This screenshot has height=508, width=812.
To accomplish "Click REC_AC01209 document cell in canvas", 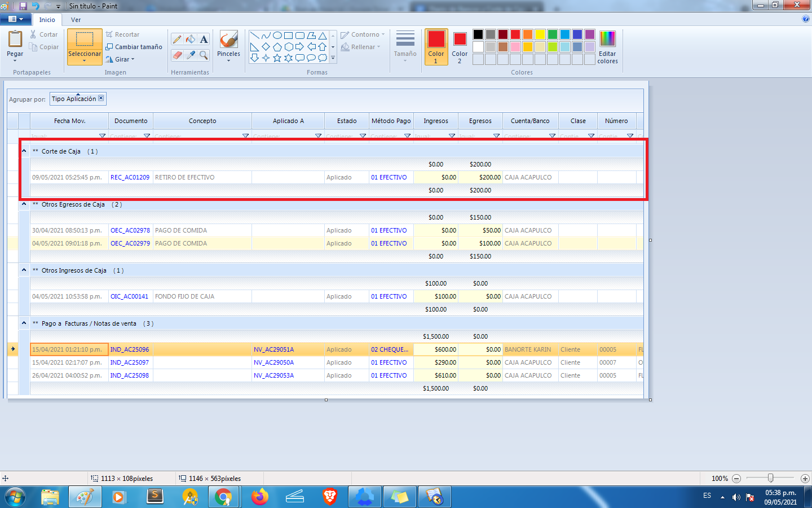I will click(130, 177).
